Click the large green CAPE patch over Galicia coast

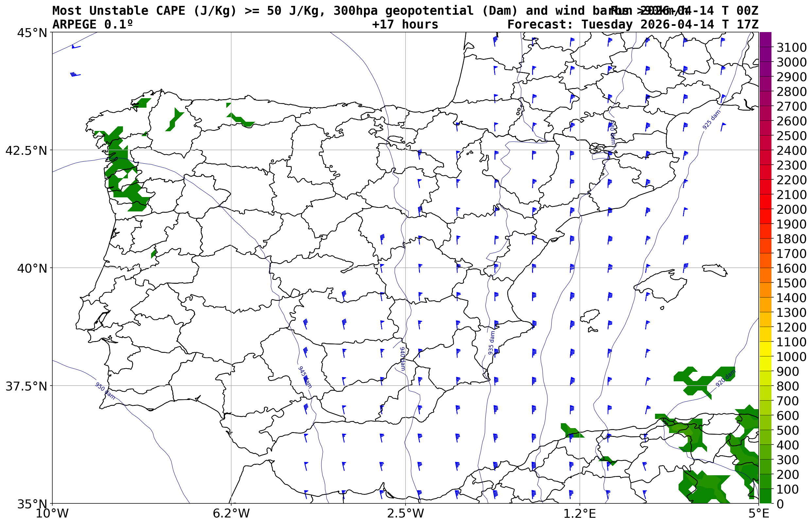click(119, 164)
